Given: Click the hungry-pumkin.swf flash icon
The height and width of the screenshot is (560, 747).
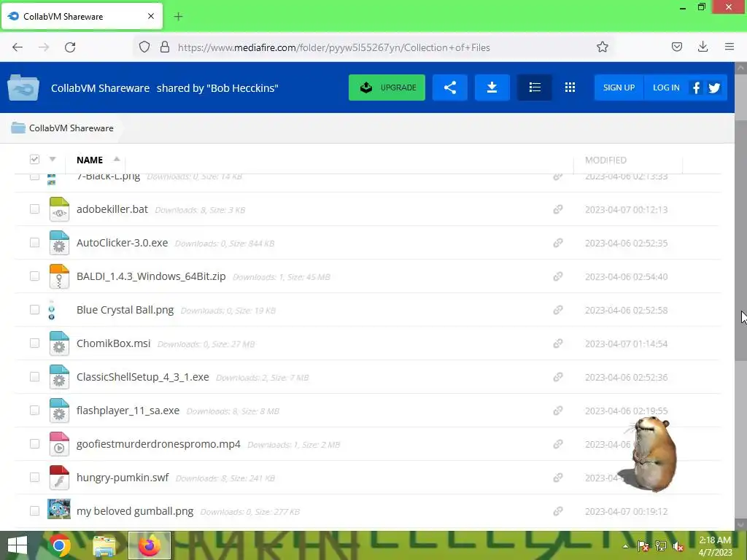Looking at the screenshot, I should point(59,478).
